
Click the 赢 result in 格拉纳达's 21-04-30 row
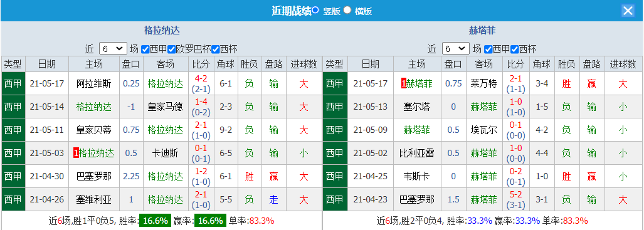pyautogui.click(x=274, y=177)
